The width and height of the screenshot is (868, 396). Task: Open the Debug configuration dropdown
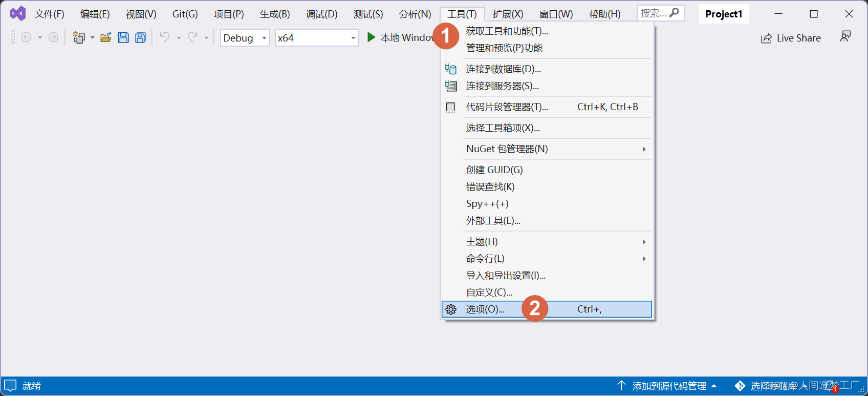(245, 38)
